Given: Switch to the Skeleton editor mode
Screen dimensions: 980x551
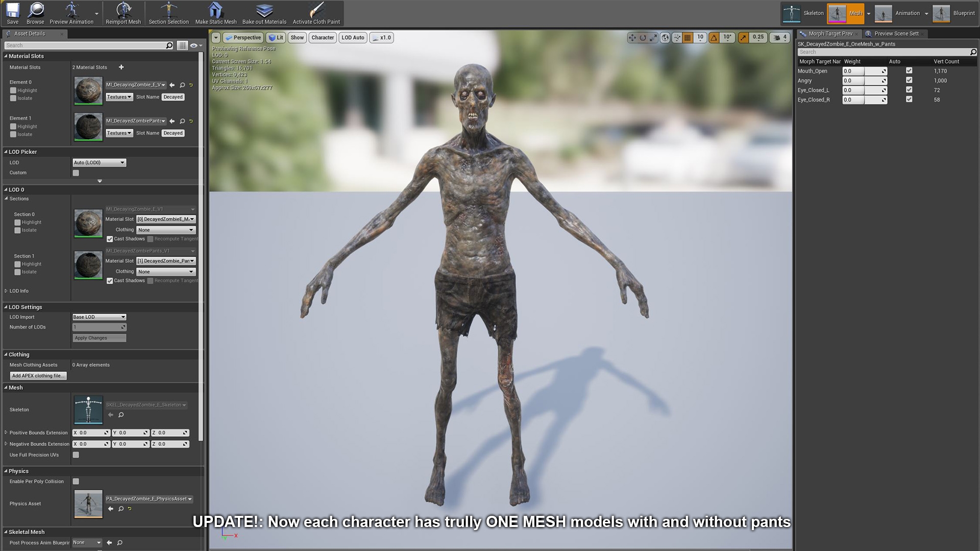Looking at the screenshot, I should pos(804,13).
